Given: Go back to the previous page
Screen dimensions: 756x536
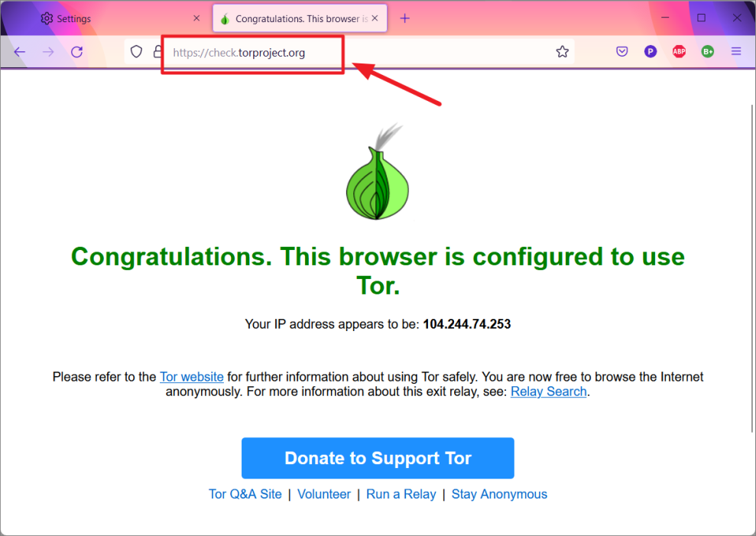Looking at the screenshot, I should pos(20,52).
